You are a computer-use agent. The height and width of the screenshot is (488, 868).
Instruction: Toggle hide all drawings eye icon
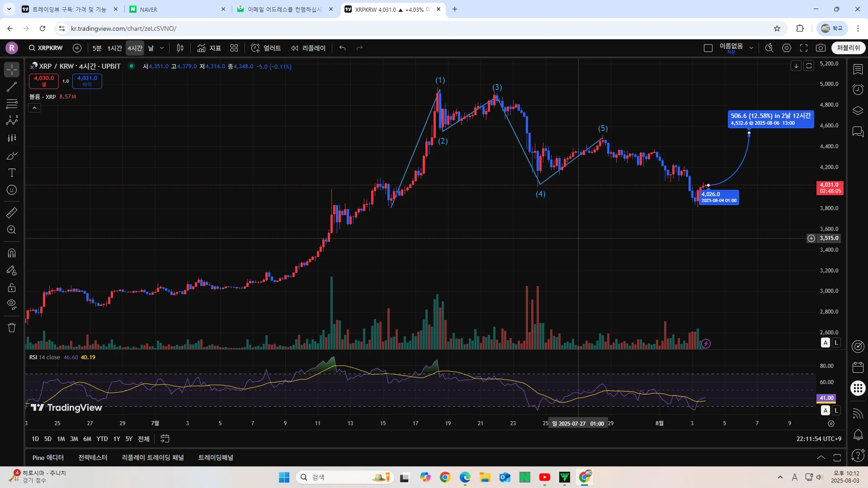(12, 304)
